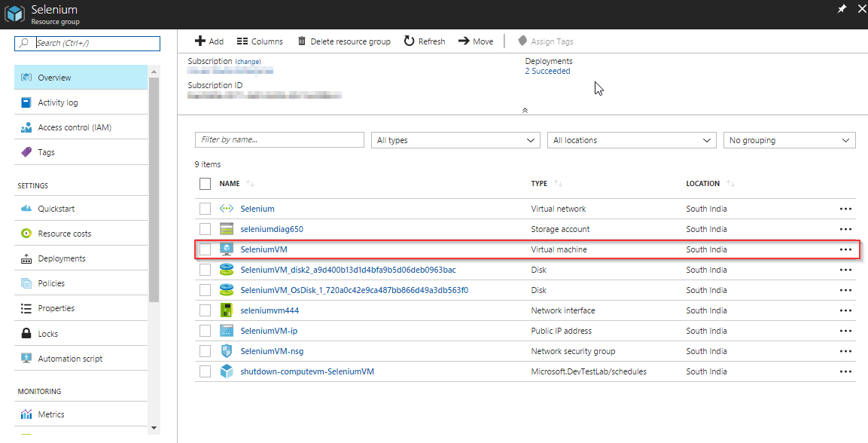Focus the Search (Ctrl+/) box

[x=87, y=43]
